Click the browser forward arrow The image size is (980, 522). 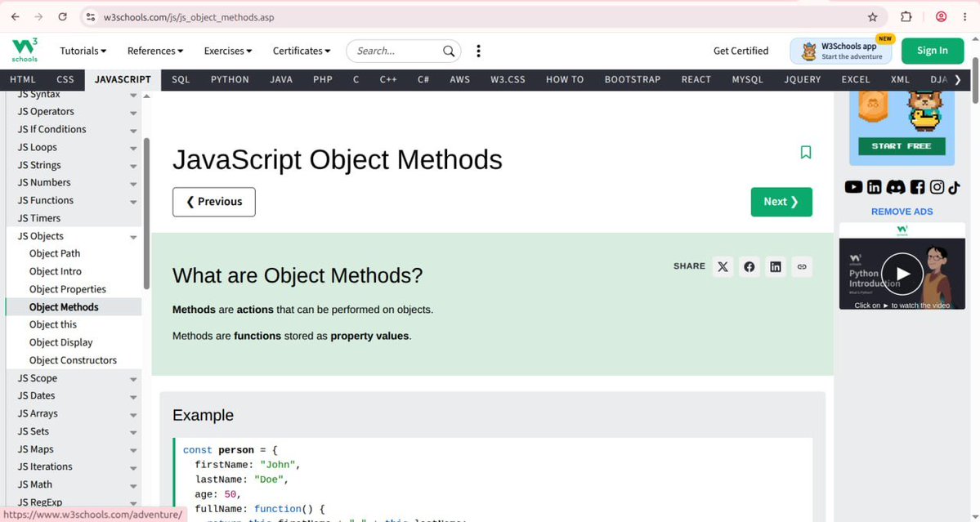[x=38, y=17]
